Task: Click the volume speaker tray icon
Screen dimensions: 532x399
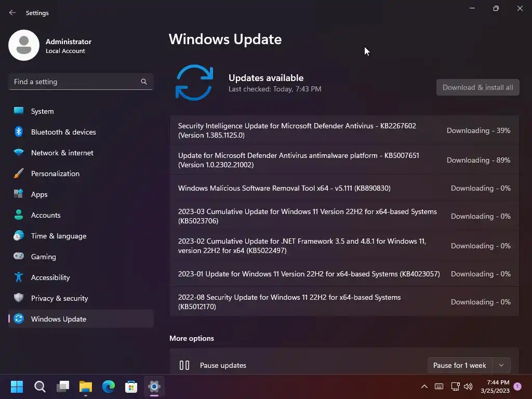Action: (x=468, y=387)
